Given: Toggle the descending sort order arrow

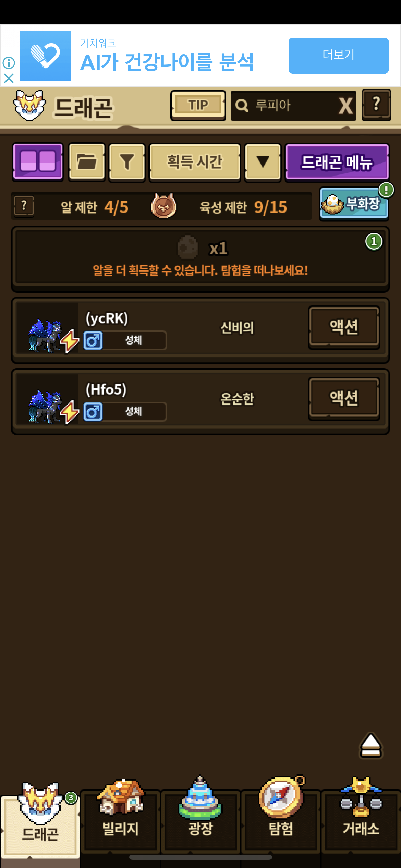Looking at the screenshot, I should pos(263,162).
